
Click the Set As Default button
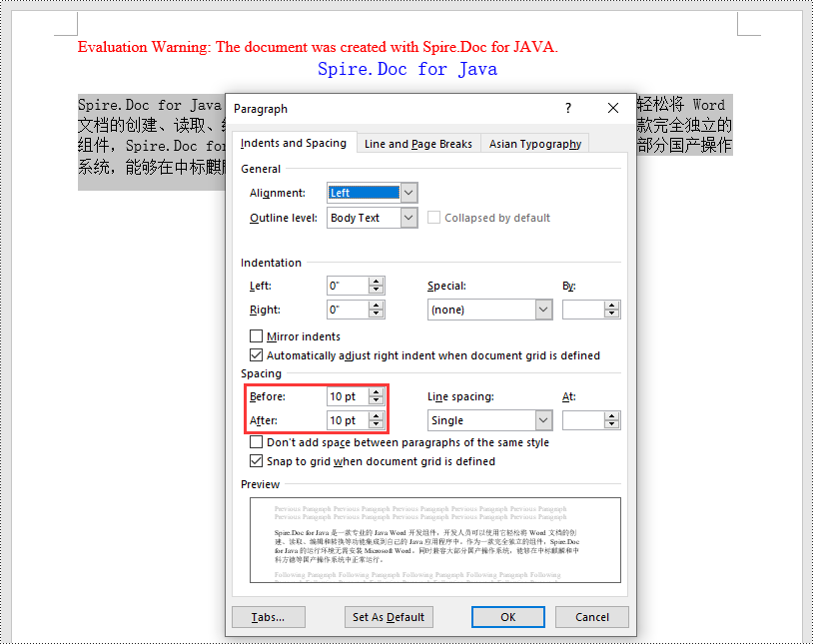tap(389, 617)
